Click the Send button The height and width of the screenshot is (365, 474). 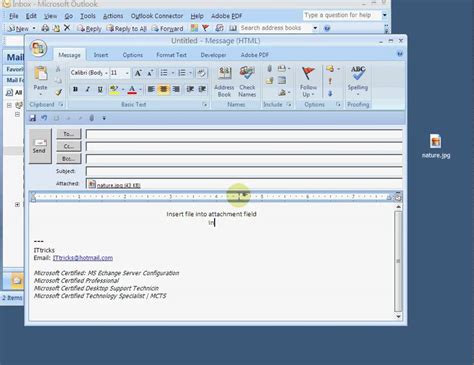pyautogui.click(x=40, y=146)
